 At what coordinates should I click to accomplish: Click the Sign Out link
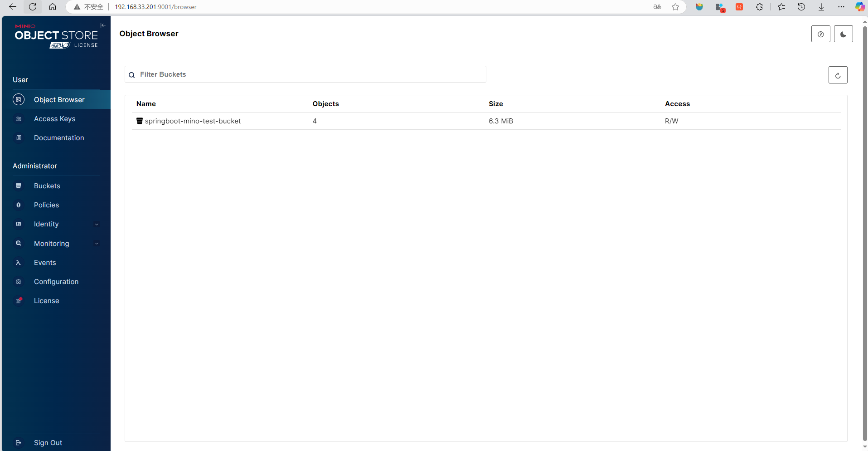click(48, 442)
